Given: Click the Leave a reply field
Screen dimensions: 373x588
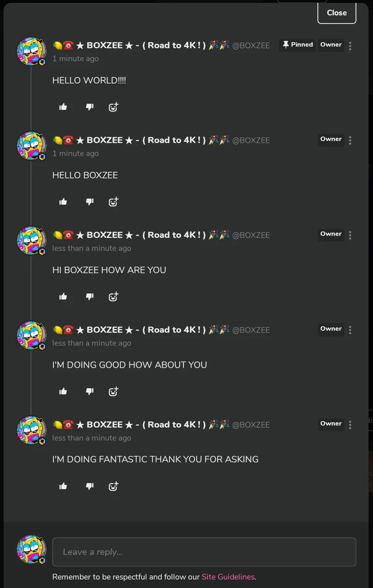Looking at the screenshot, I should (x=204, y=552).
